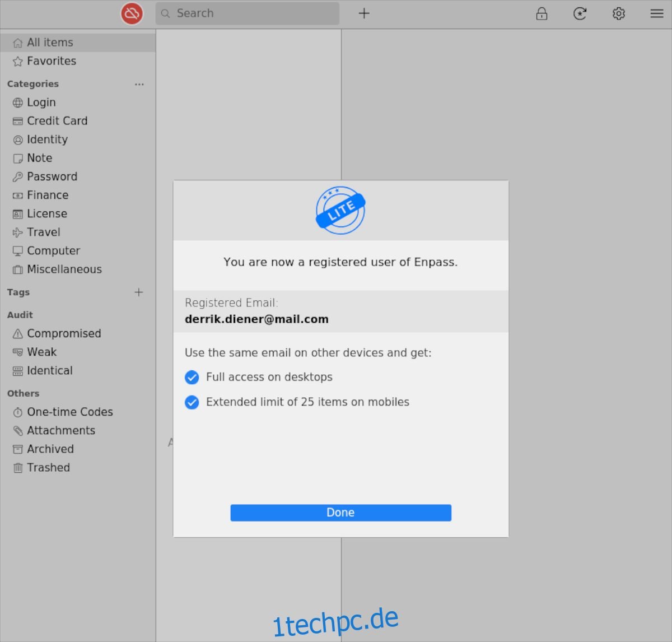The height and width of the screenshot is (642, 672).
Task: Select the Note category
Action: coord(78,158)
